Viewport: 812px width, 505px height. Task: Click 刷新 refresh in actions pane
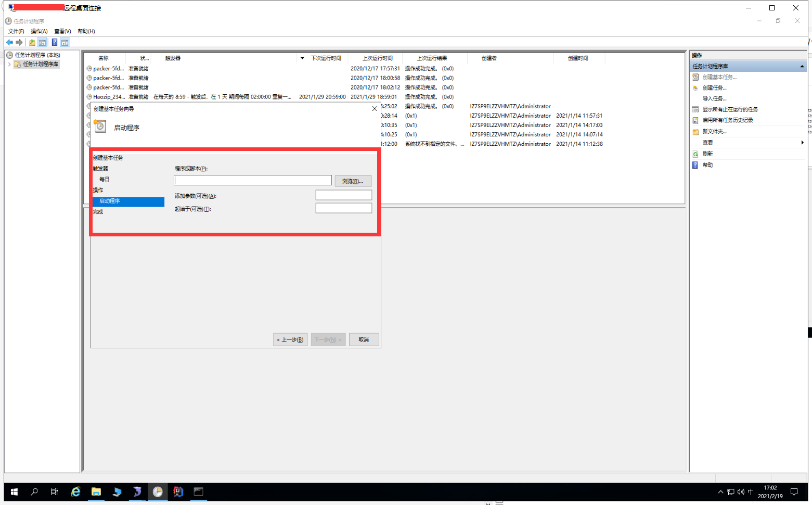click(x=707, y=154)
